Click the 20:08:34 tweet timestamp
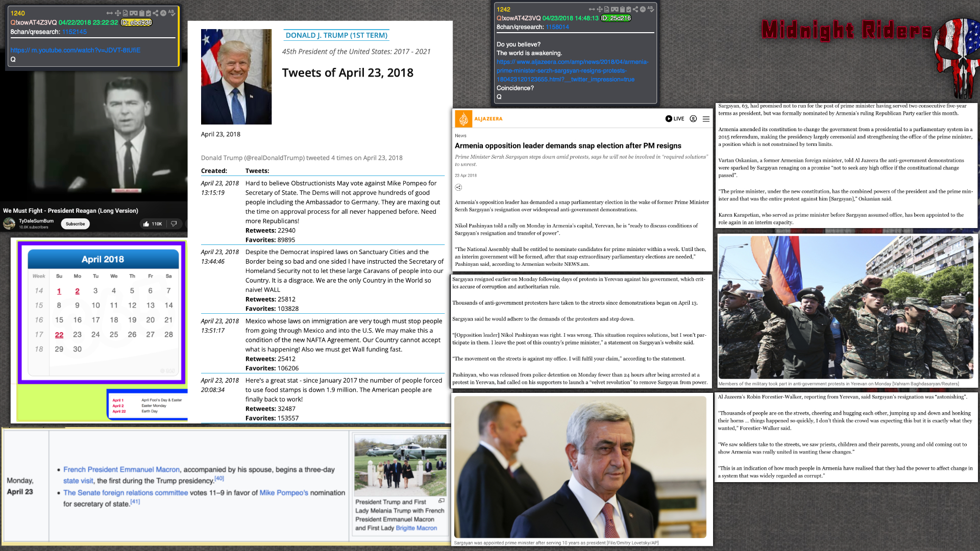The height and width of the screenshot is (551, 980). pos(212,390)
